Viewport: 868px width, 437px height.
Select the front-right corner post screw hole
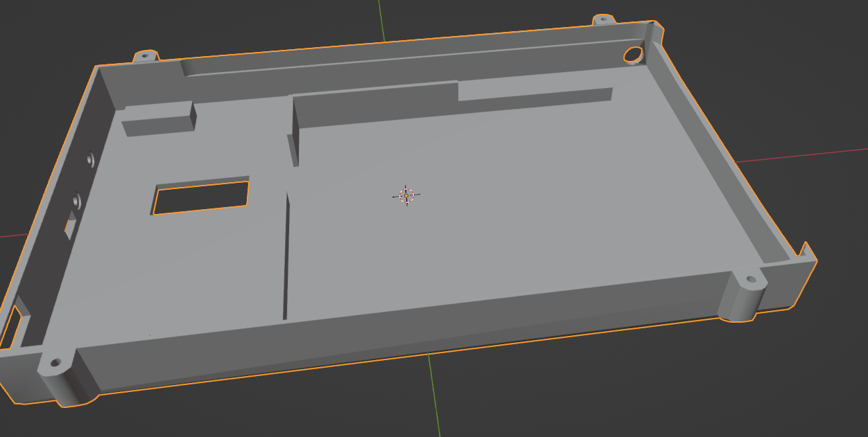coord(751,280)
